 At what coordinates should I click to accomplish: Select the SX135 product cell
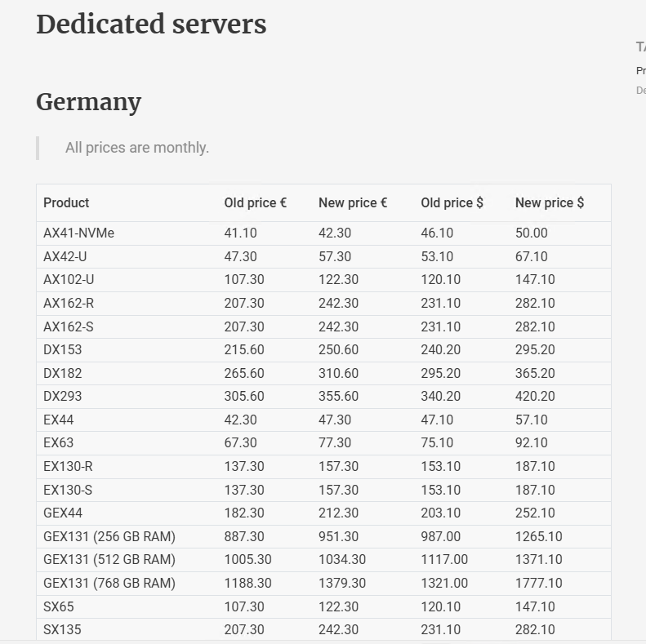pos(62,629)
